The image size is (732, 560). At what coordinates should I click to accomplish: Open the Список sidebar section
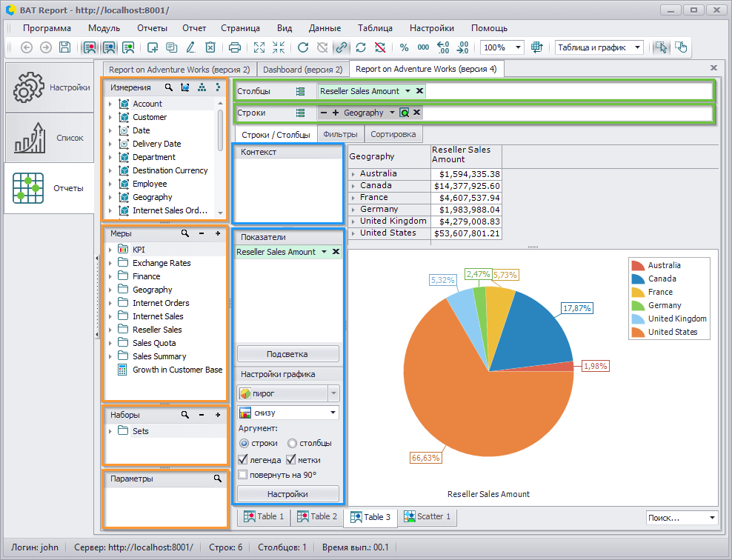pyautogui.click(x=49, y=138)
